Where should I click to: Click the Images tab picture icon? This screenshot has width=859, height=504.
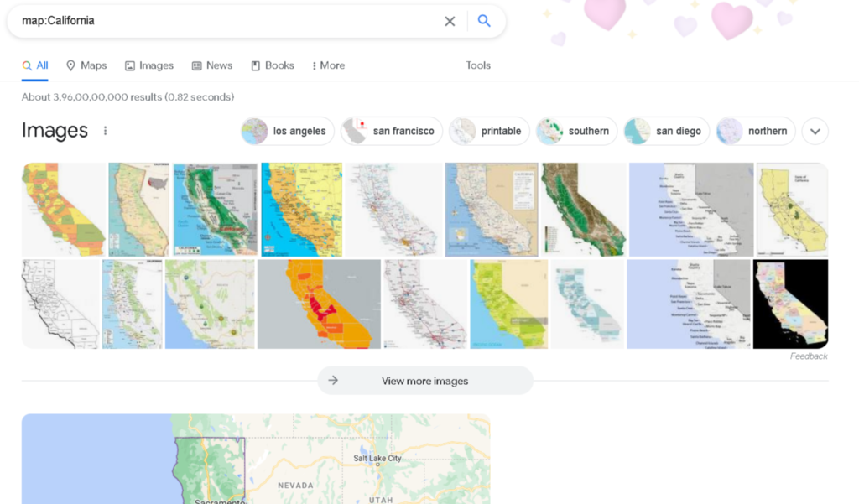coord(131,65)
